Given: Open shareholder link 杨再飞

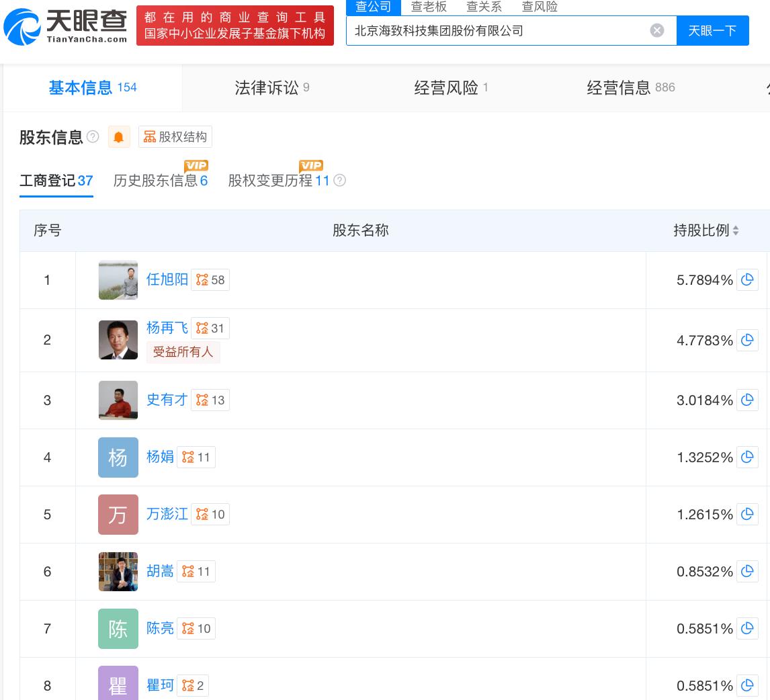Looking at the screenshot, I should pyautogui.click(x=167, y=327).
